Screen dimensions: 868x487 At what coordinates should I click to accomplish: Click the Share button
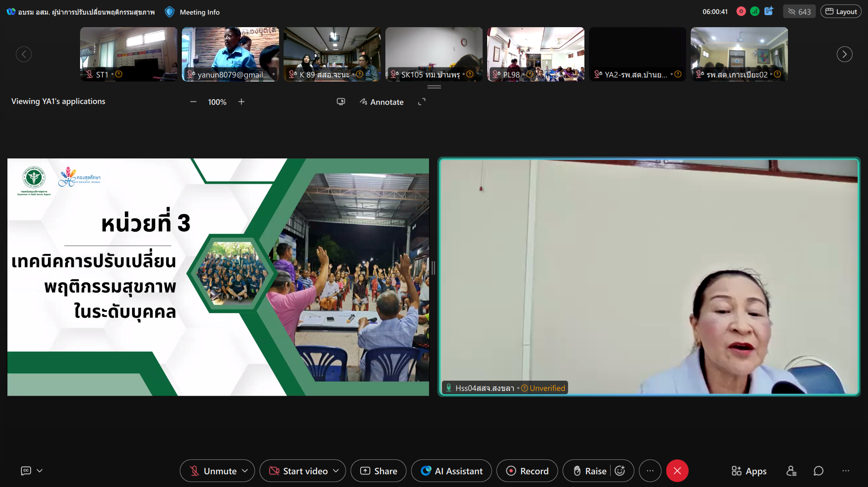click(379, 471)
